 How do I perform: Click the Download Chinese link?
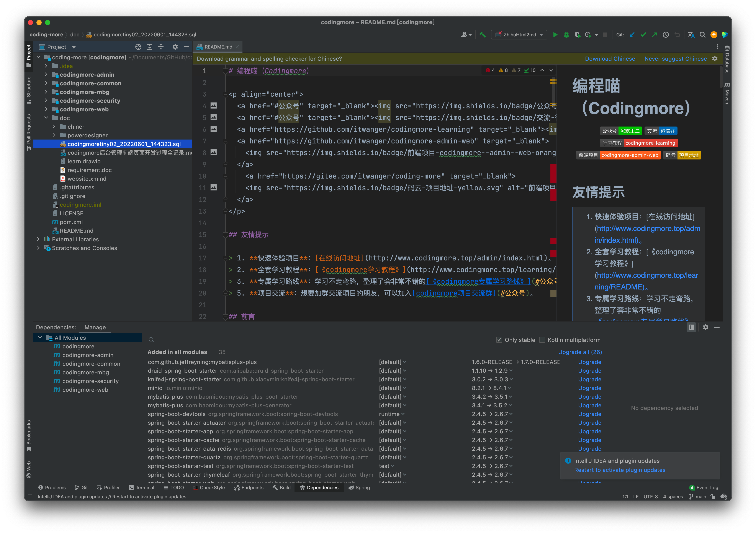(610, 58)
